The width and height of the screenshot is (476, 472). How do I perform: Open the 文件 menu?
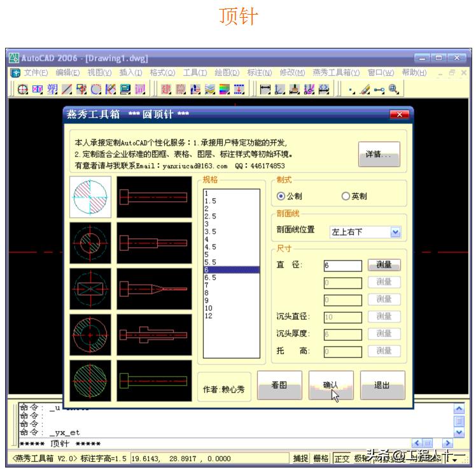tap(36, 73)
